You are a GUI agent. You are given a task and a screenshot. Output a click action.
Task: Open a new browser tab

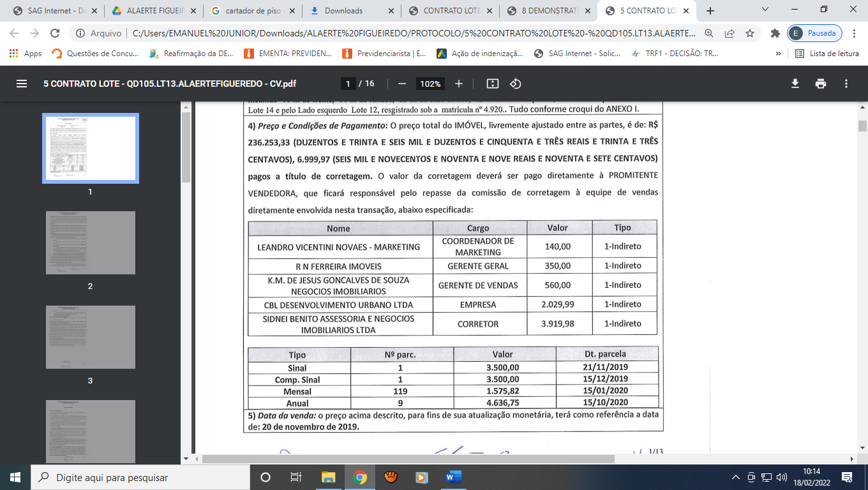[x=710, y=11]
